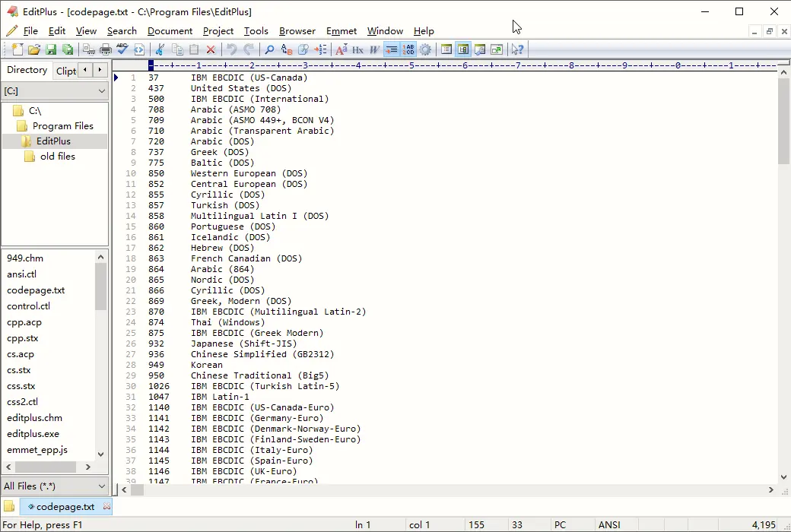Click file list scroll down arrow

pos(100,454)
